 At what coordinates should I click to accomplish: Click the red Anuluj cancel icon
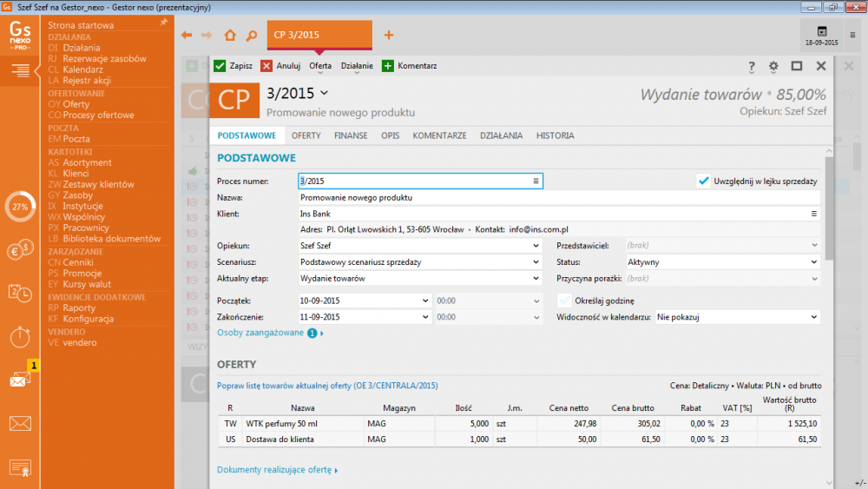point(266,66)
